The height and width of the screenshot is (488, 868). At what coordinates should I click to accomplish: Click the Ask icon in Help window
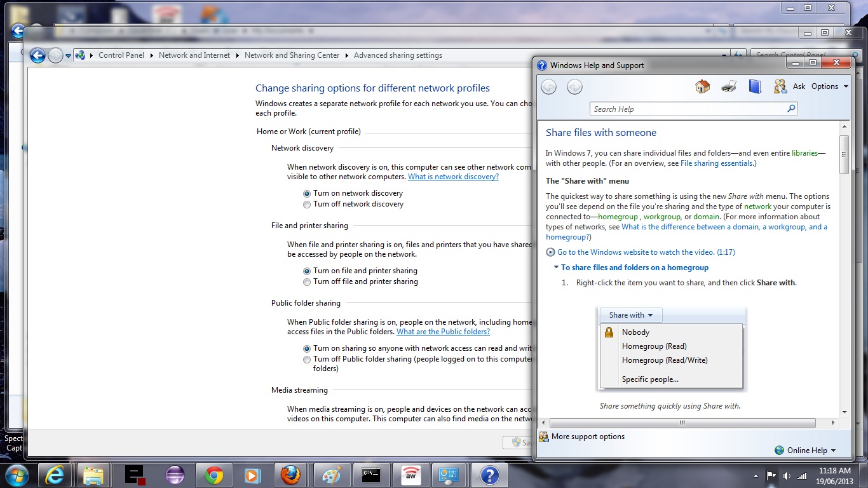click(x=780, y=86)
